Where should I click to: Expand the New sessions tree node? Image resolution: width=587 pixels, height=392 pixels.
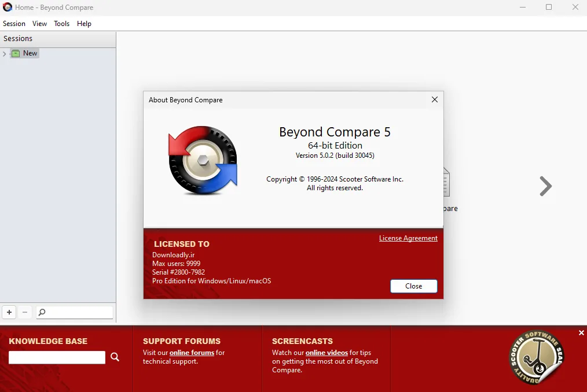click(4, 54)
